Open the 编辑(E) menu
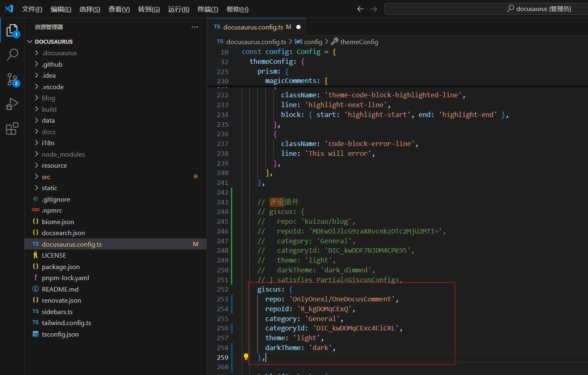 [61, 9]
